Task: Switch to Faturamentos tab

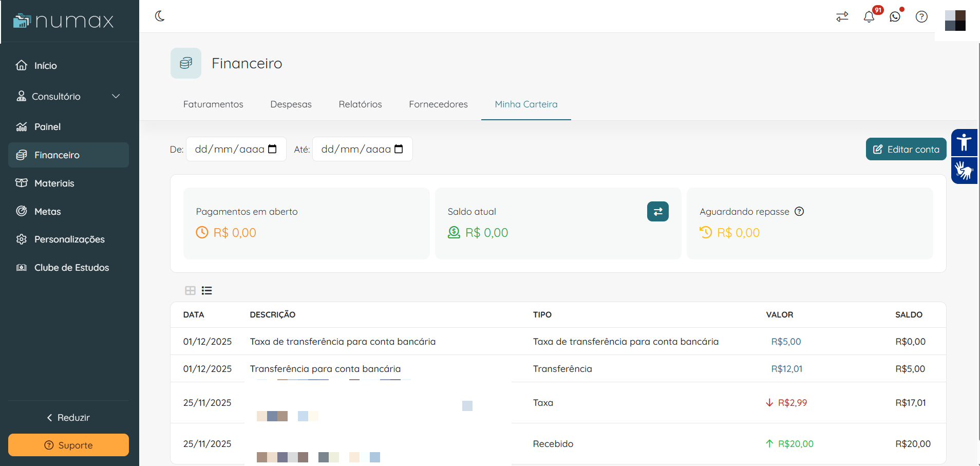Action: point(213,104)
